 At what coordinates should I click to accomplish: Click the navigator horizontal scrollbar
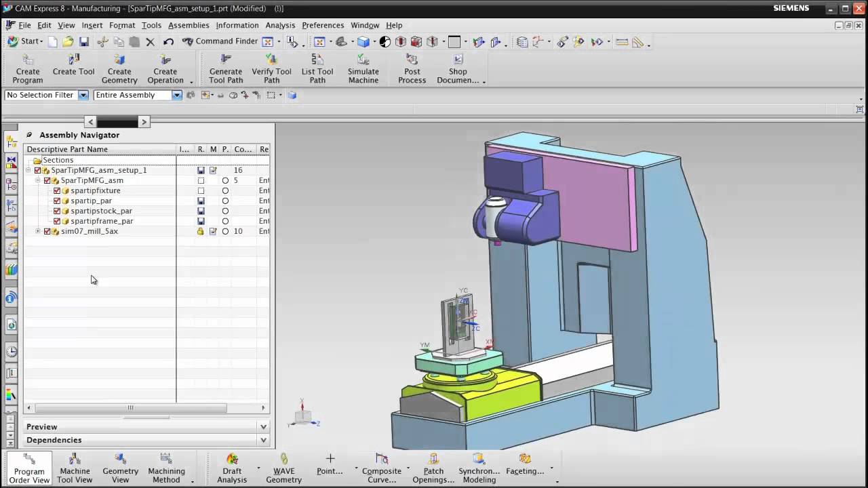pyautogui.click(x=130, y=408)
